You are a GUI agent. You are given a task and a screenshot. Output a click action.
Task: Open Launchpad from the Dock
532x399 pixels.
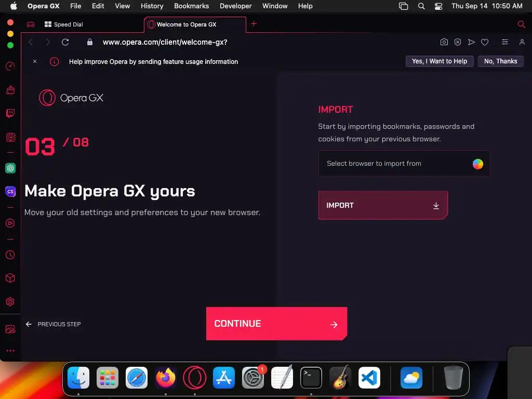coord(108,378)
